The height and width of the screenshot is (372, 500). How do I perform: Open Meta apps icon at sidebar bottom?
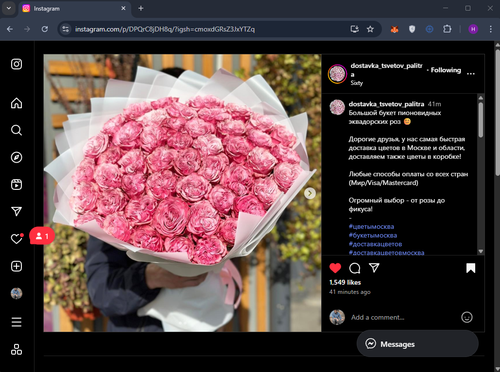pos(16,349)
